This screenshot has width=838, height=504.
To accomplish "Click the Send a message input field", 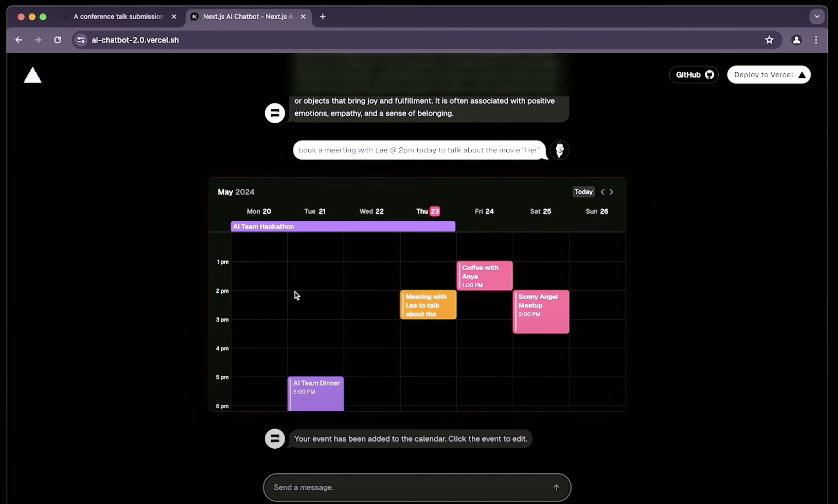I will (x=408, y=487).
